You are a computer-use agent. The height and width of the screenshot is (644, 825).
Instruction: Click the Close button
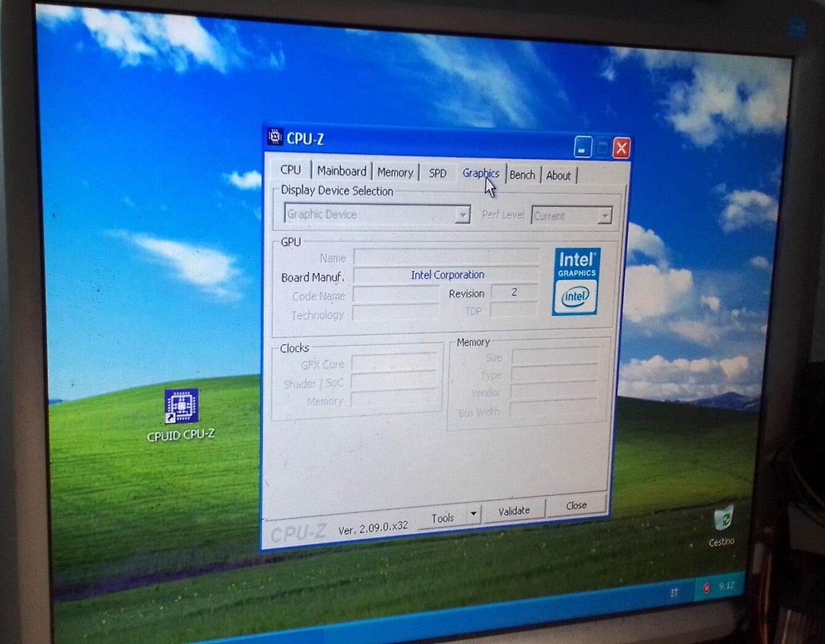click(576, 505)
